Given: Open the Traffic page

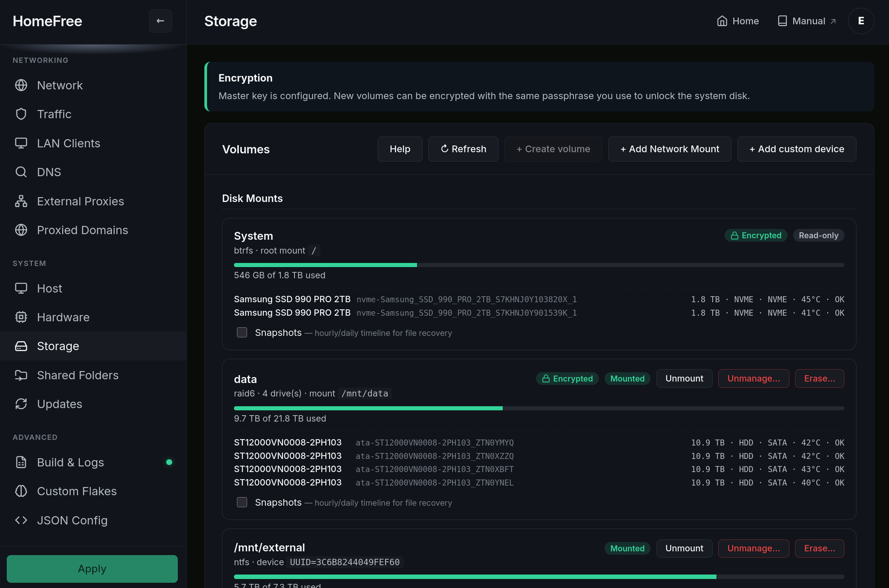Looking at the screenshot, I should pyautogui.click(x=93, y=114).
